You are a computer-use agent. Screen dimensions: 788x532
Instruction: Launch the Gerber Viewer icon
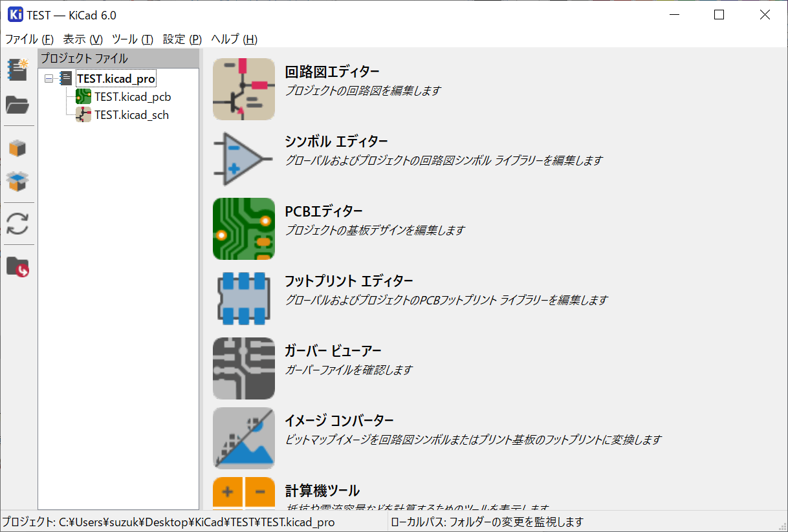click(244, 368)
